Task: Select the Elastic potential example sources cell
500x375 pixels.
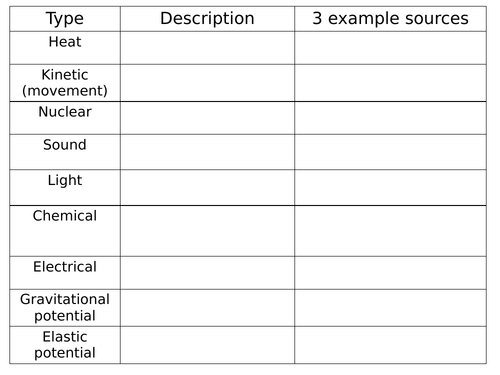Action: (390, 345)
